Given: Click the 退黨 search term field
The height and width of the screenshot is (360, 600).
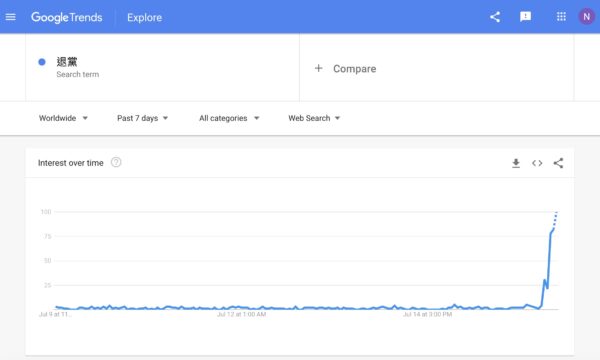Looking at the screenshot, I should tap(162, 68).
